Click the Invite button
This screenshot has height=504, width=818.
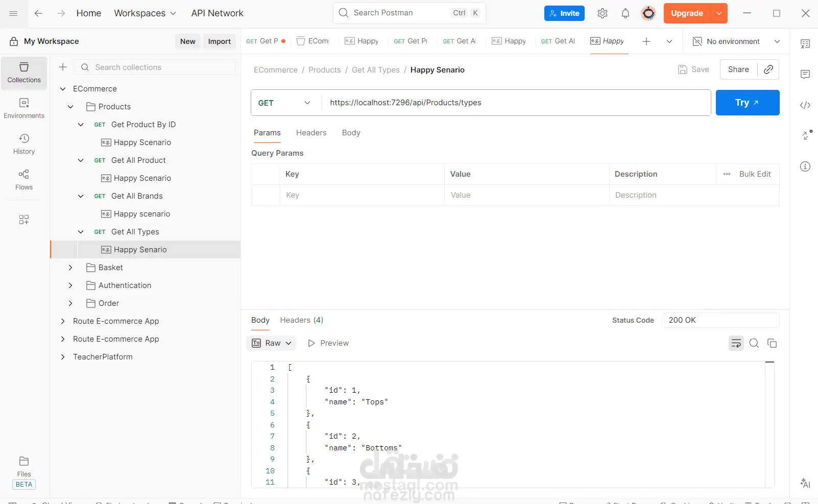pos(564,13)
